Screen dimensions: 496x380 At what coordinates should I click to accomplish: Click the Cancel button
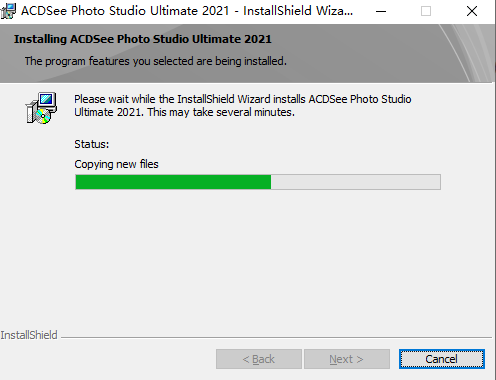(x=442, y=359)
